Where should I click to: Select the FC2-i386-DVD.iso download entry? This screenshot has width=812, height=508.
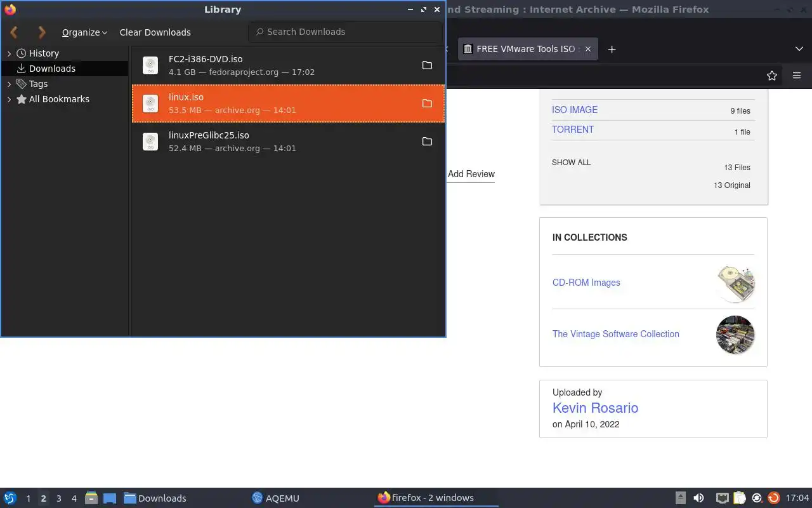click(x=288, y=65)
